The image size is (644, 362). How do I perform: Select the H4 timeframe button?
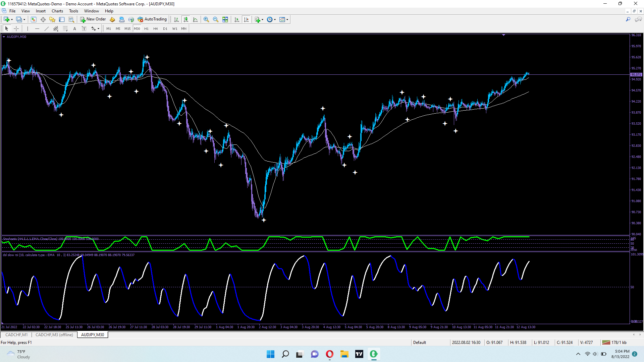155,29
